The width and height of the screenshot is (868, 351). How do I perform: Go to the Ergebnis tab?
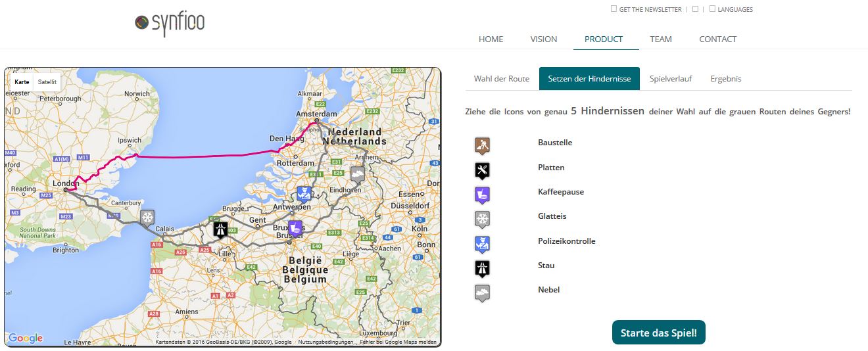(x=725, y=79)
